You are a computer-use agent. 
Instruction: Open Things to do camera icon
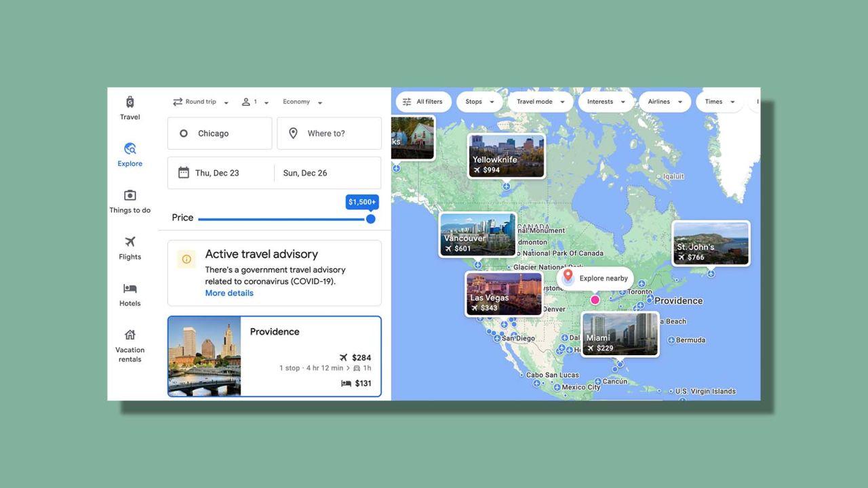(130, 195)
